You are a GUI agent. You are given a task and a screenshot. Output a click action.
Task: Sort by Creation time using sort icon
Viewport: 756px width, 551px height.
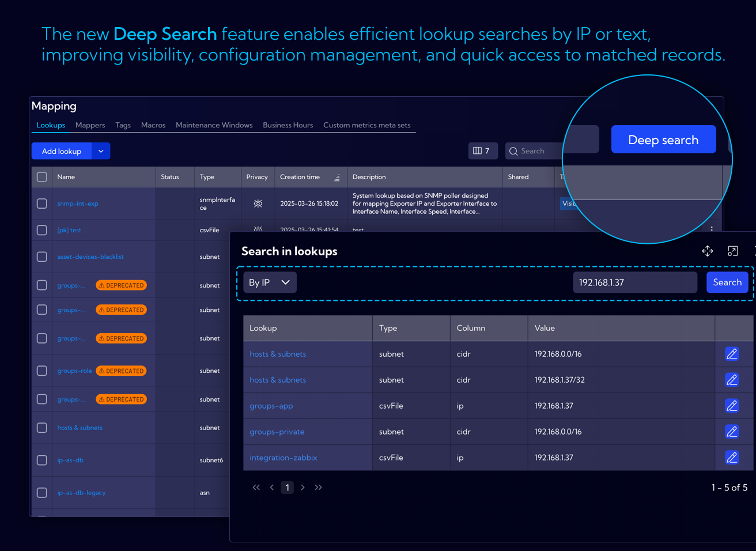coord(337,178)
